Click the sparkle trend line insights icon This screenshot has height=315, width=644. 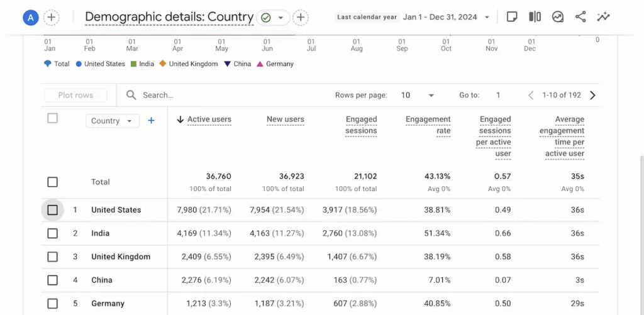[603, 17]
